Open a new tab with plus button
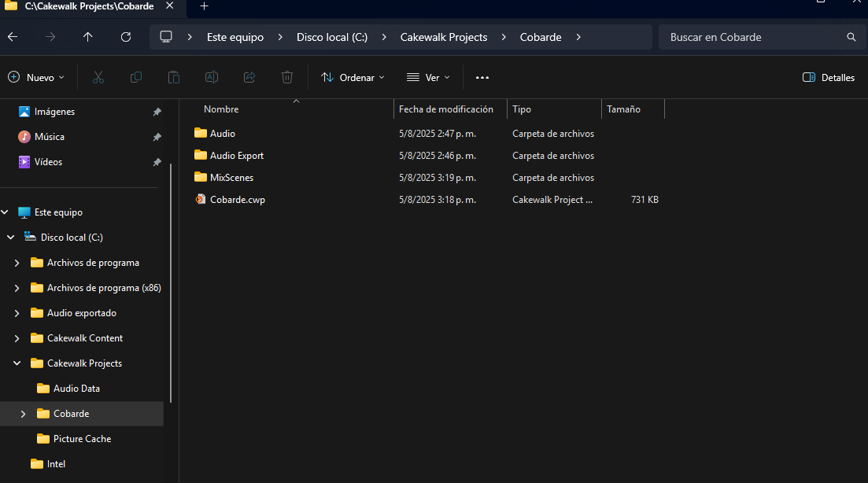Viewport: 868px width, 483px height. tap(204, 6)
